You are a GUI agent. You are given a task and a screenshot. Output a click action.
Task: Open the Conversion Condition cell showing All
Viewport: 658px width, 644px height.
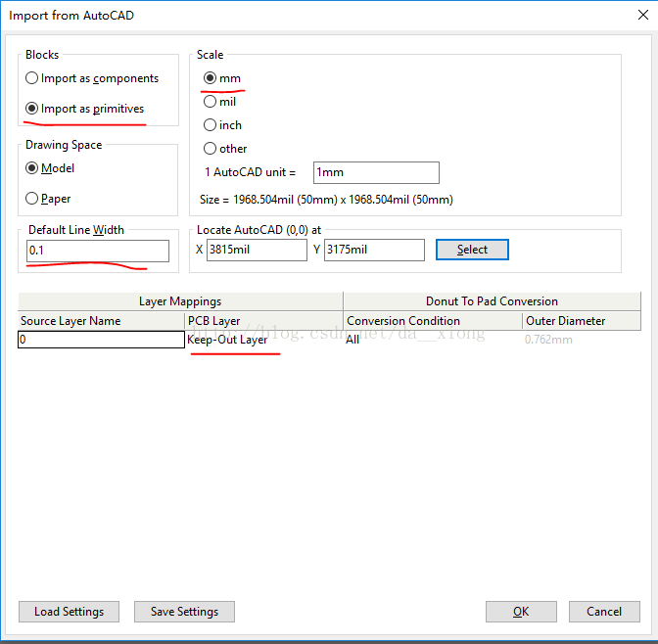pos(432,340)
